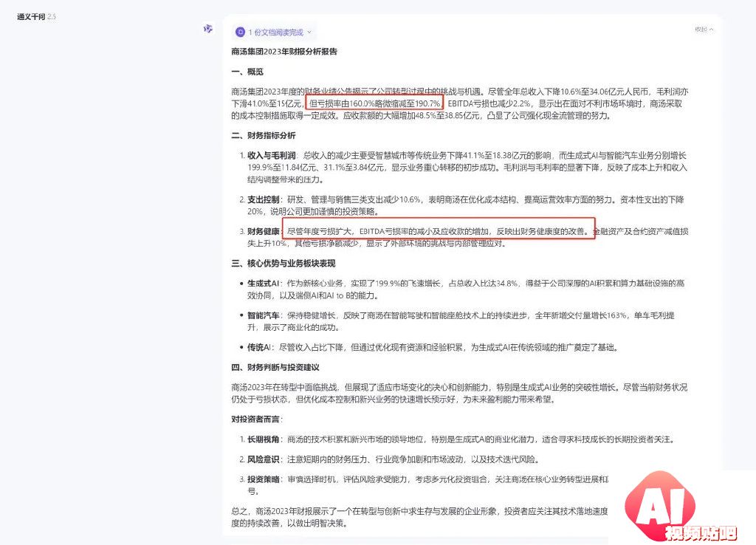This screenshot has height=545, width=756.
Task: Click the list label '投资策略'
Action: point(264,479)
